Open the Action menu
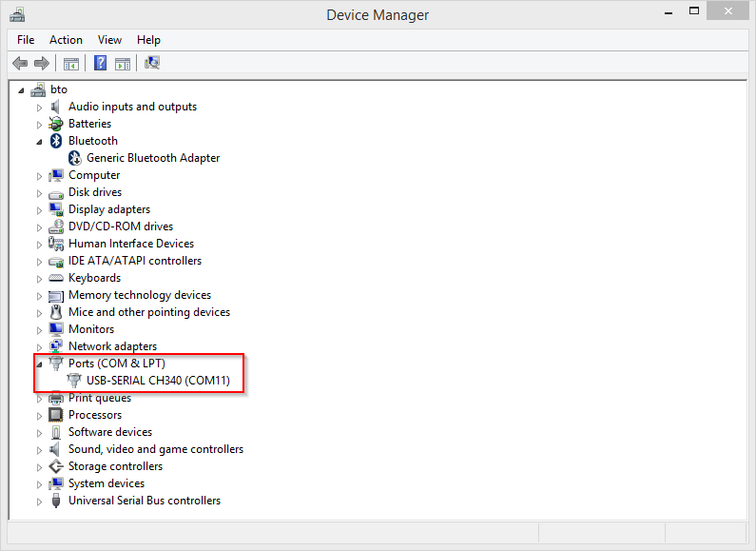Screen dimensions: 756x551 66,40
